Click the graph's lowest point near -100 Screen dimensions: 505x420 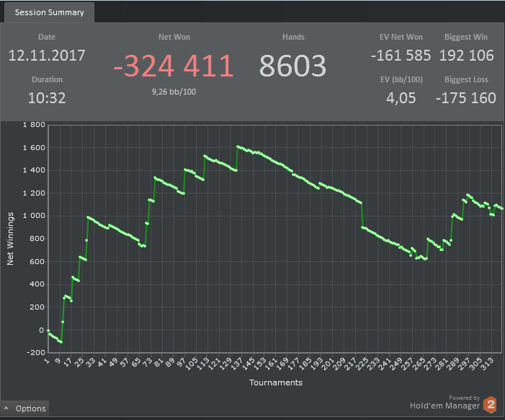pyautogui.click(x=61, y=342)
